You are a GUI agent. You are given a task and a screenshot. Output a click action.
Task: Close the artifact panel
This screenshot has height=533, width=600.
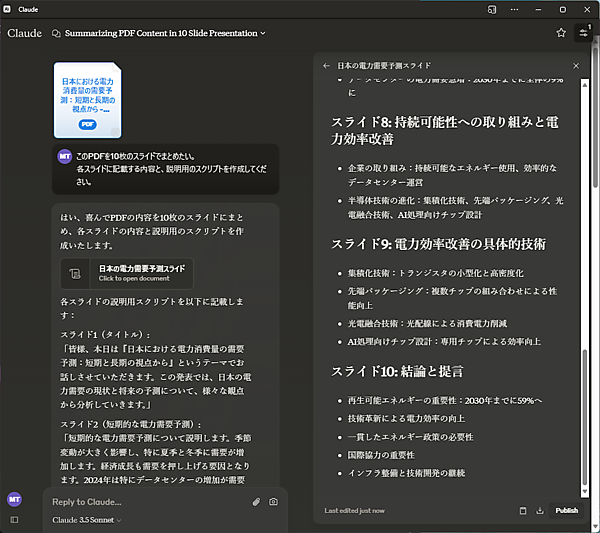pyautogui.click(x=576, y=66)
